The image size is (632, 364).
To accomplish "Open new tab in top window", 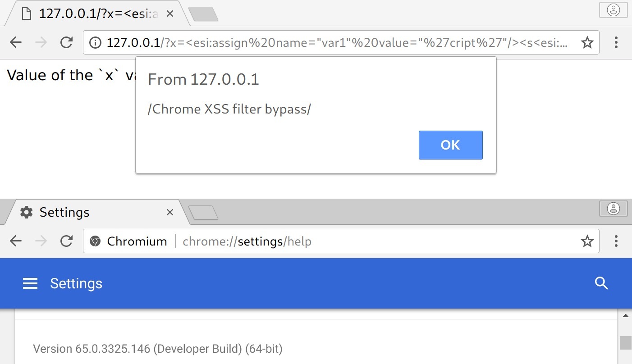I will click(x=203, y=14).
